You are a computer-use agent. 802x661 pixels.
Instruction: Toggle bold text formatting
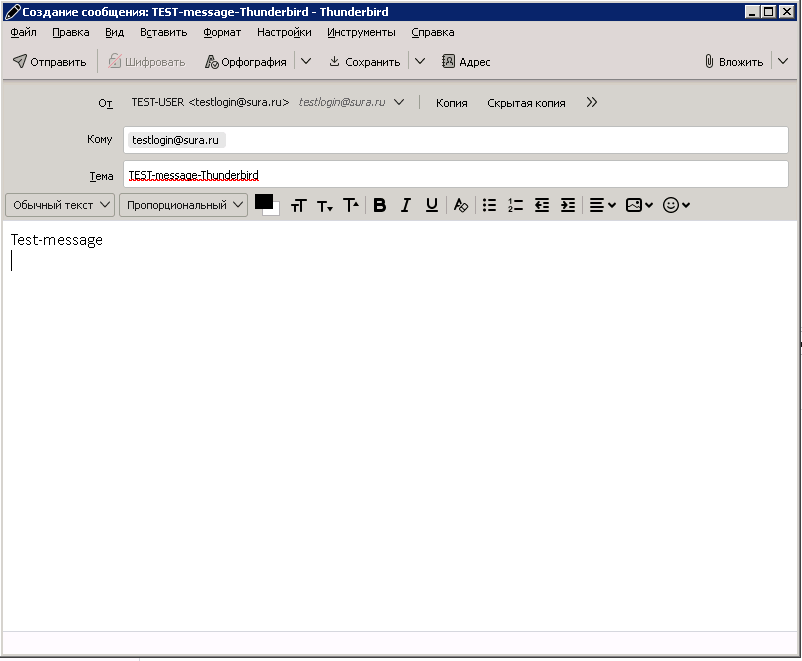380,205
